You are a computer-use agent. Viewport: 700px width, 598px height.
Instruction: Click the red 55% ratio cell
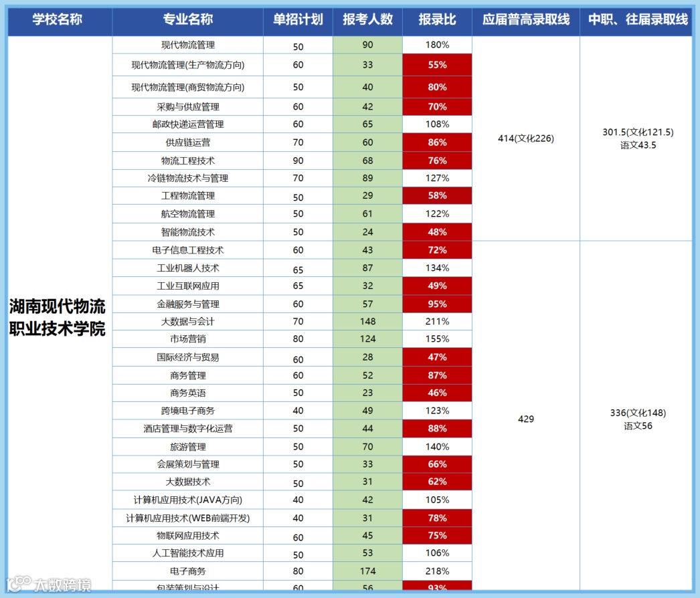click(436, 66)
